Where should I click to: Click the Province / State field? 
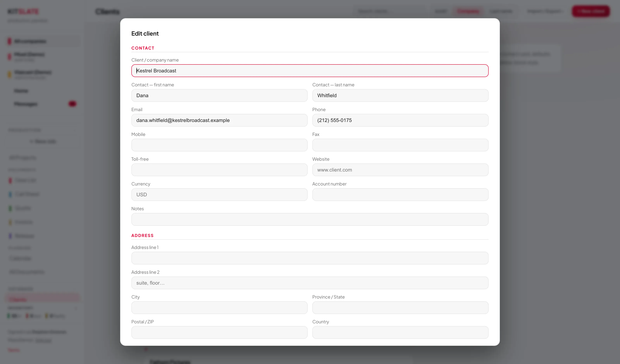tap(400, 308)
